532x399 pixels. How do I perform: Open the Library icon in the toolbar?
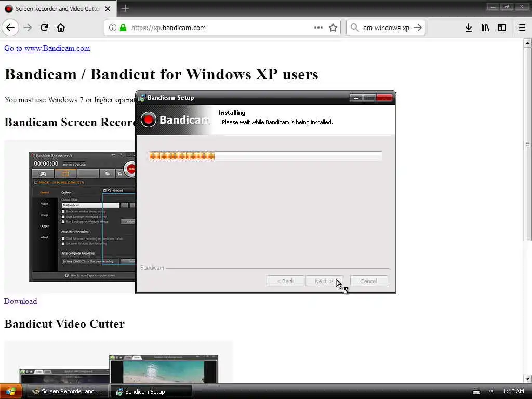pos(485,28)
